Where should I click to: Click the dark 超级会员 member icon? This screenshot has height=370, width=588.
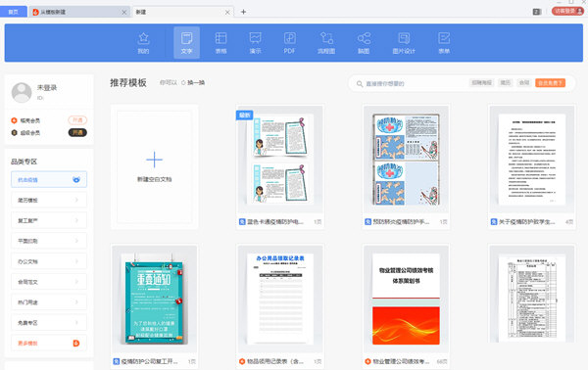[15, 132]
